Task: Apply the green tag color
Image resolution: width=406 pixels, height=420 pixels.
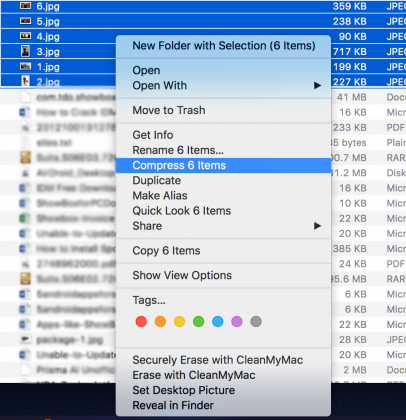Action: 199,322
